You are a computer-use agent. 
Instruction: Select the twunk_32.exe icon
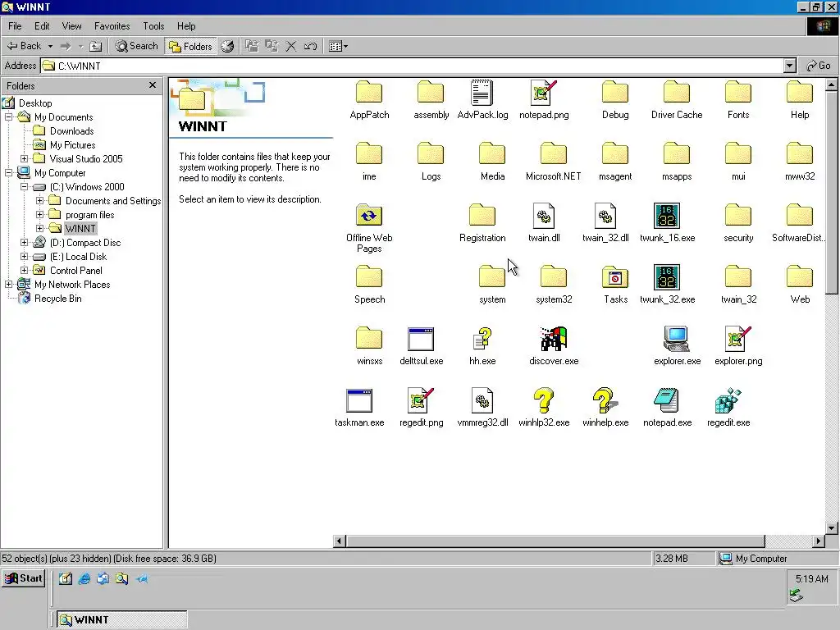(667, 277)
